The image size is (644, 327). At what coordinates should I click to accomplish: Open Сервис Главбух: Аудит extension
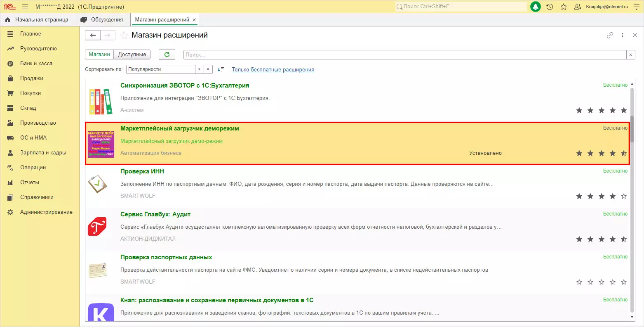(x=155, y=214)
